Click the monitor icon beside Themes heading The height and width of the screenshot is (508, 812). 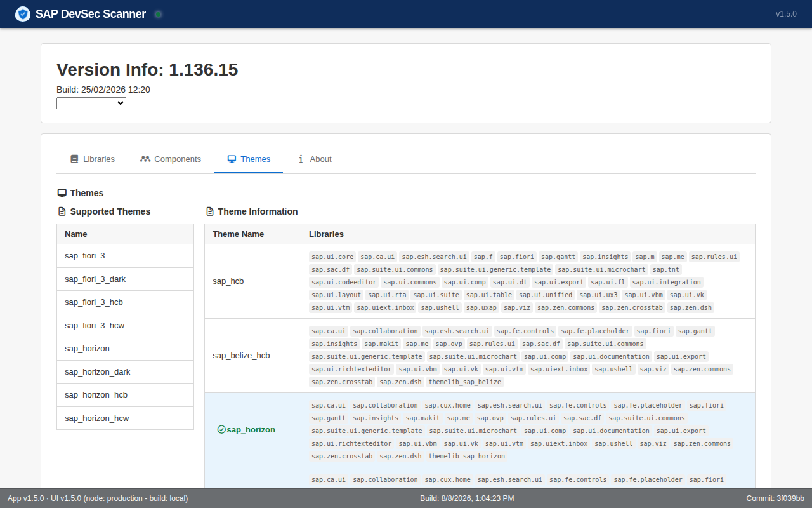coord(62,193)
